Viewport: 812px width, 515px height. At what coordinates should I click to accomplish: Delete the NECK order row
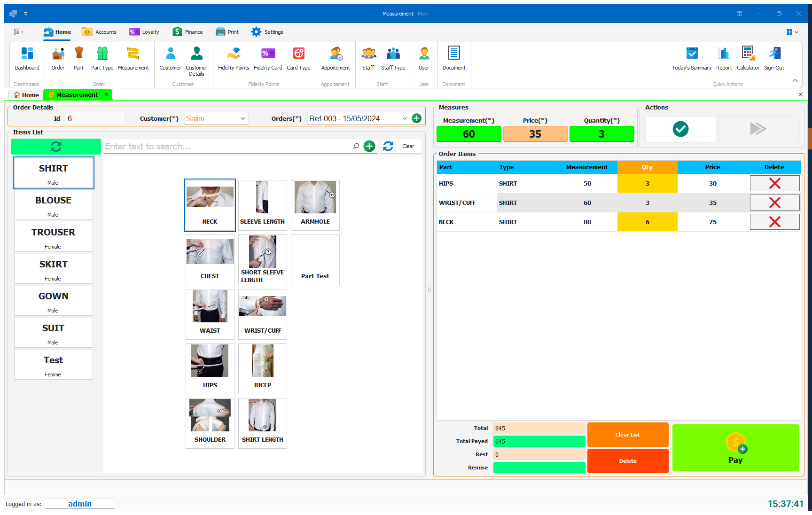click(774, 222)
